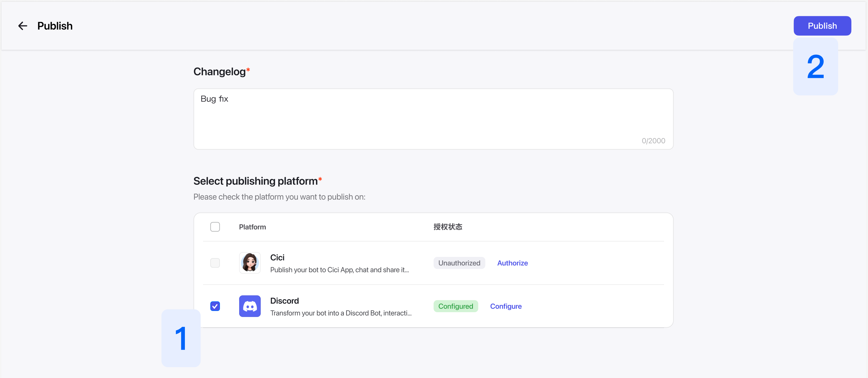Click the Discord description text
Viewport: 868px width, 378px height.
click(x=341, y=313)
